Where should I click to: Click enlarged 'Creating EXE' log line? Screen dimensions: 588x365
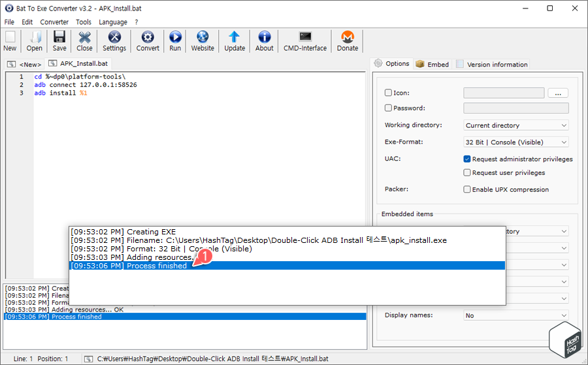[x=123, y=232]
